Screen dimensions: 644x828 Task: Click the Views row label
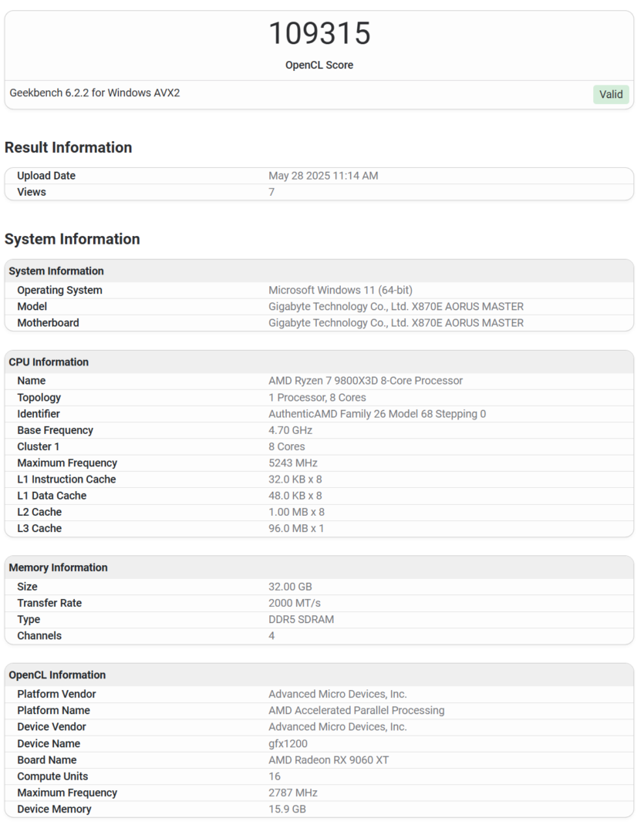coord(32,192)
